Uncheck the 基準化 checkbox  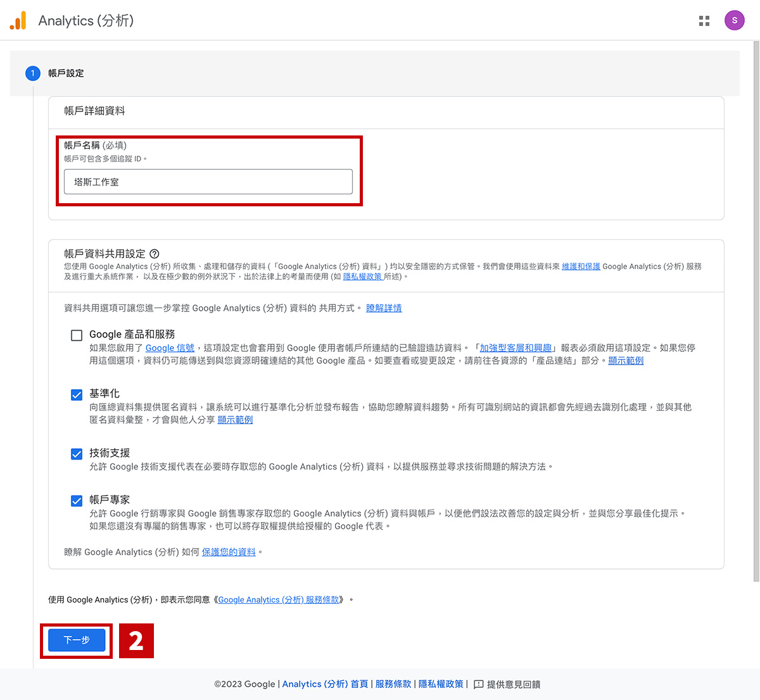click(x=77, y=395)
